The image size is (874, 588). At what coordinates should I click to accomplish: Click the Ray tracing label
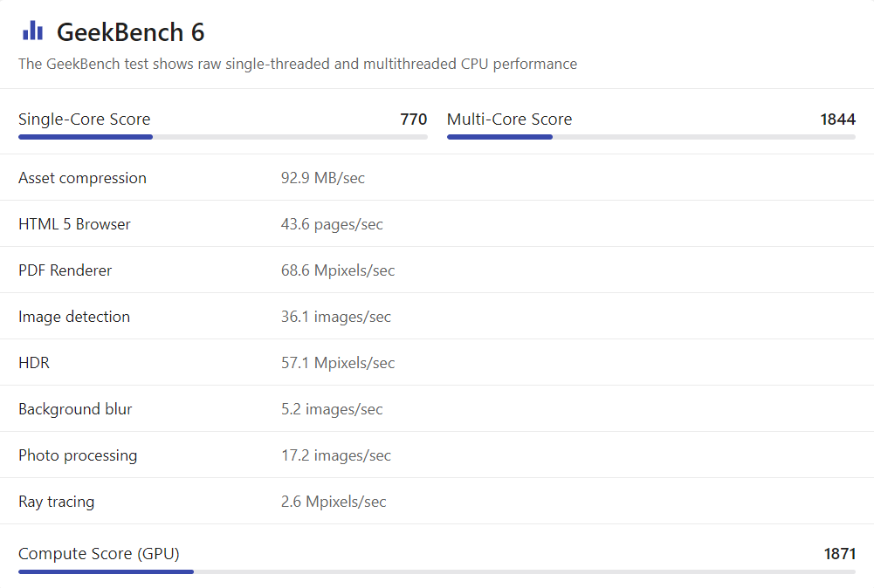(56, 502)
